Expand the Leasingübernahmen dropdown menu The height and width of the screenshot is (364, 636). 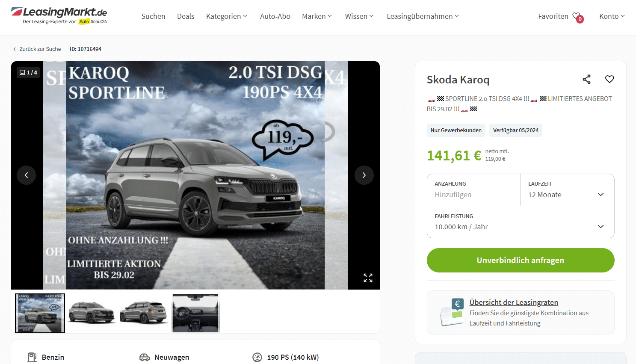click(423, 16)
